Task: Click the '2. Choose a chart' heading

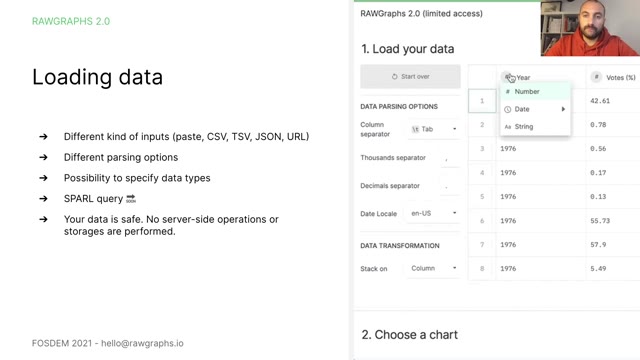Action: click(x=409, y=335)
